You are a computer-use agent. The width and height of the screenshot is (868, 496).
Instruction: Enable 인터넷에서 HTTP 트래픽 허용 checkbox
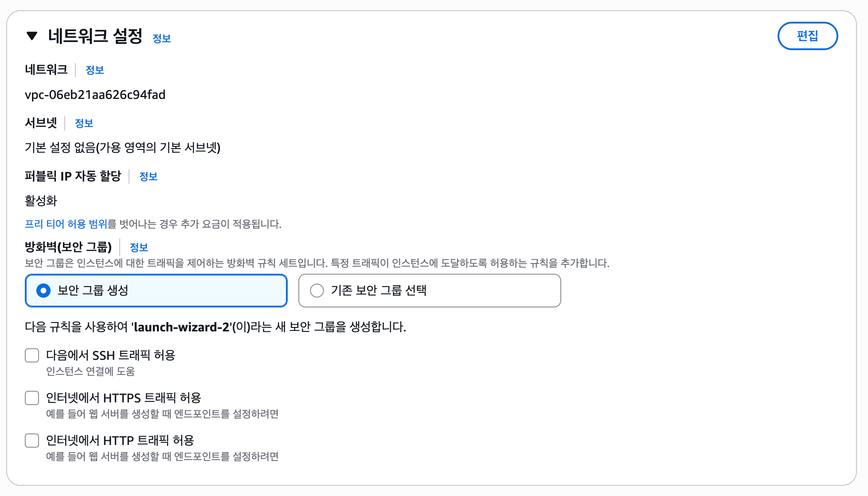pos(31,441)
